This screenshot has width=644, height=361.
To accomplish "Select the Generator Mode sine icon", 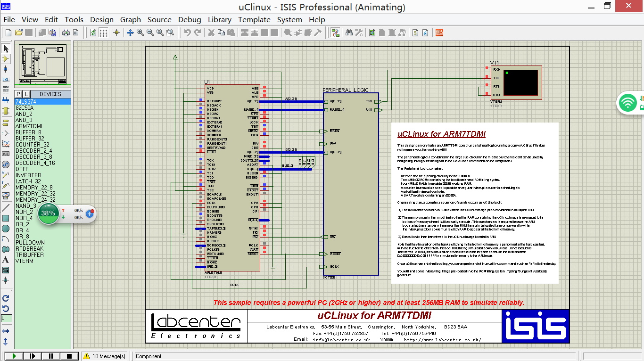I will [x=6, y=164].
